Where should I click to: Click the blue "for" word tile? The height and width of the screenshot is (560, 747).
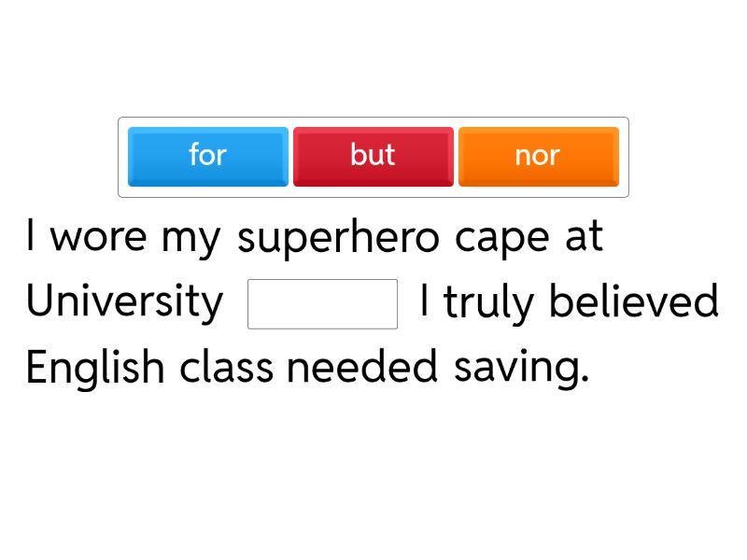tap(207, 156)
